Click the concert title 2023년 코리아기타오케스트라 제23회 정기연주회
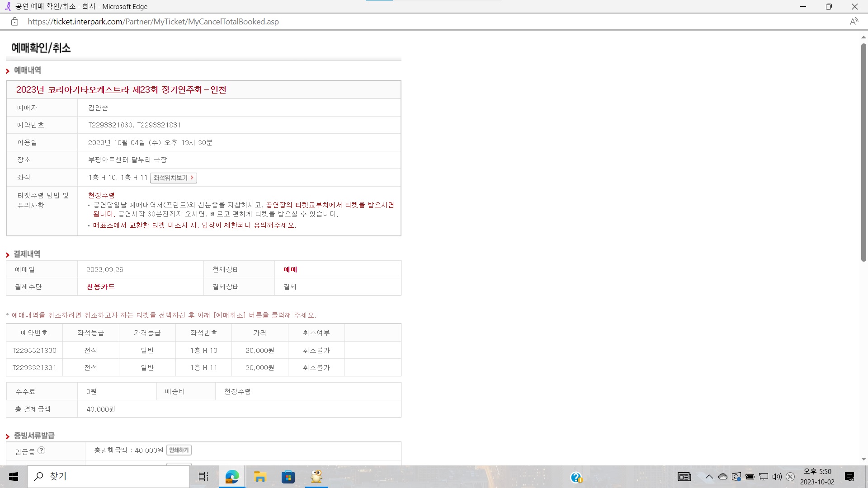The width and height of the screenshot is (868, 488). [x=121, y=89]
